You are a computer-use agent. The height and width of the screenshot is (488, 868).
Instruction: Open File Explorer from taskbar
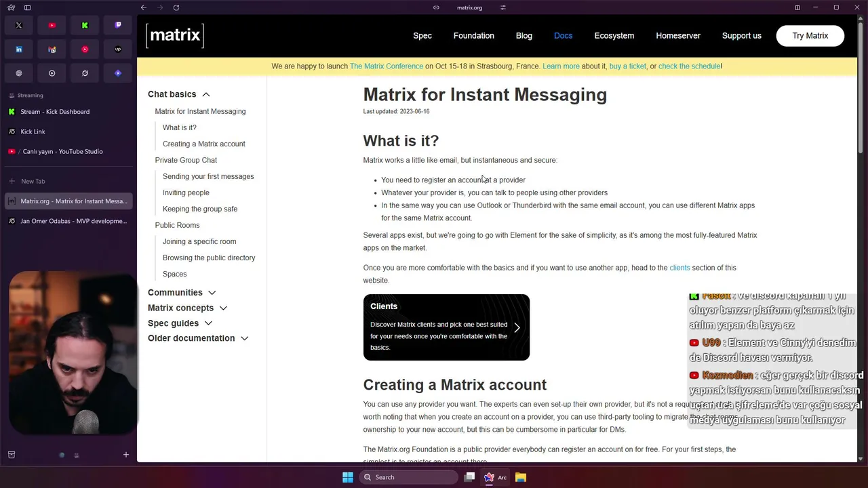point(521,477)
